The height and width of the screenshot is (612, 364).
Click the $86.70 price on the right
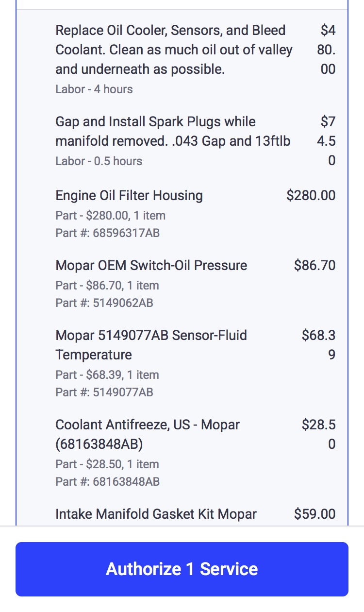tap(314, 266)
